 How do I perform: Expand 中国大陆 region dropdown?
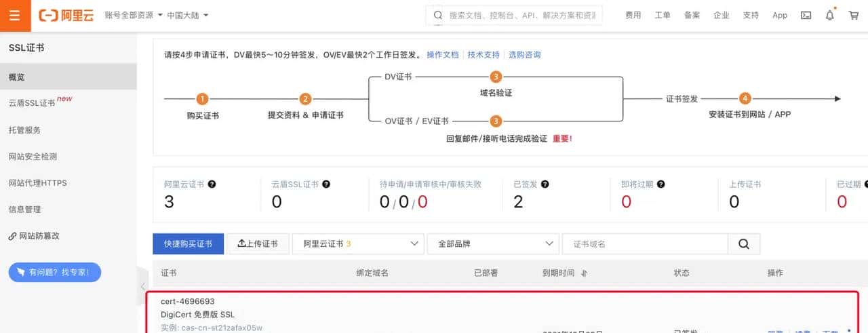pyautogui.click(x=188, y=15)
